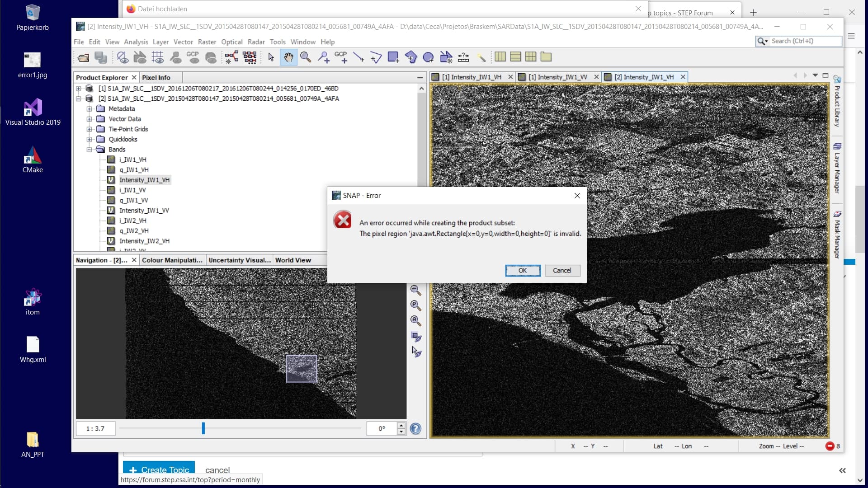Select the range finder ruler tool

463,57
